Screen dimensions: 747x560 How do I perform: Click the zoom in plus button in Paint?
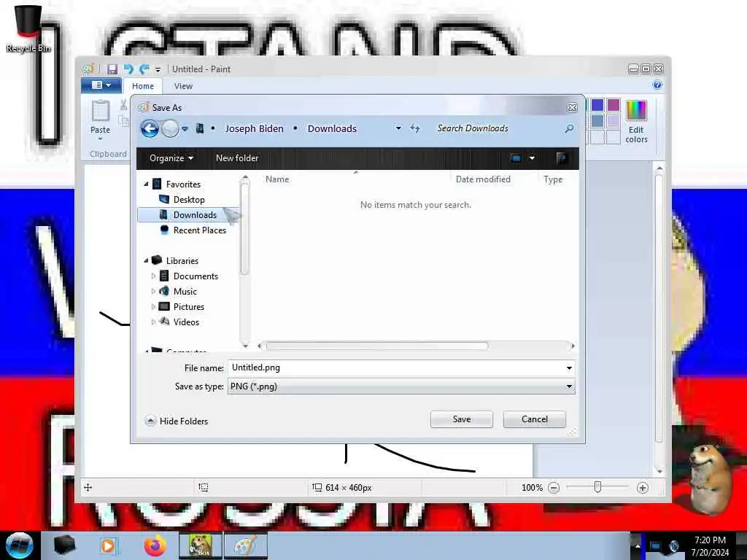(642, 488)
